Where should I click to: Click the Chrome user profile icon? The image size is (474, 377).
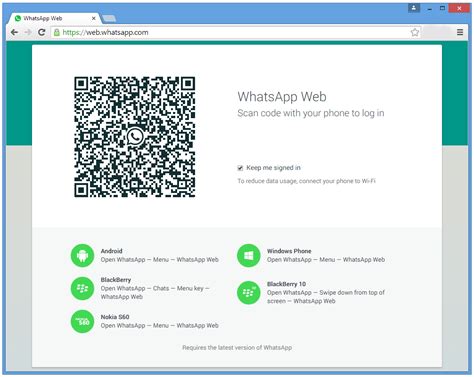(414, 8)
